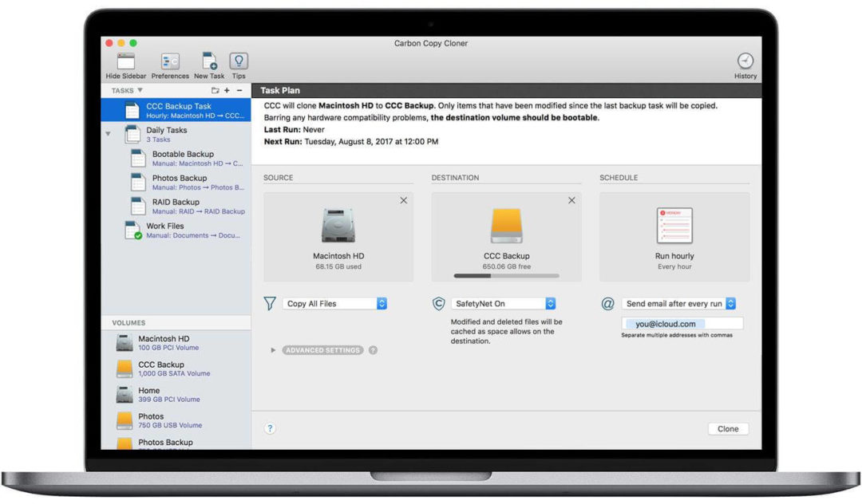Screen dimensions: 862x504
Task: Click the new task group folder icon
Action: pyautogui.click(x=215, y=90)
